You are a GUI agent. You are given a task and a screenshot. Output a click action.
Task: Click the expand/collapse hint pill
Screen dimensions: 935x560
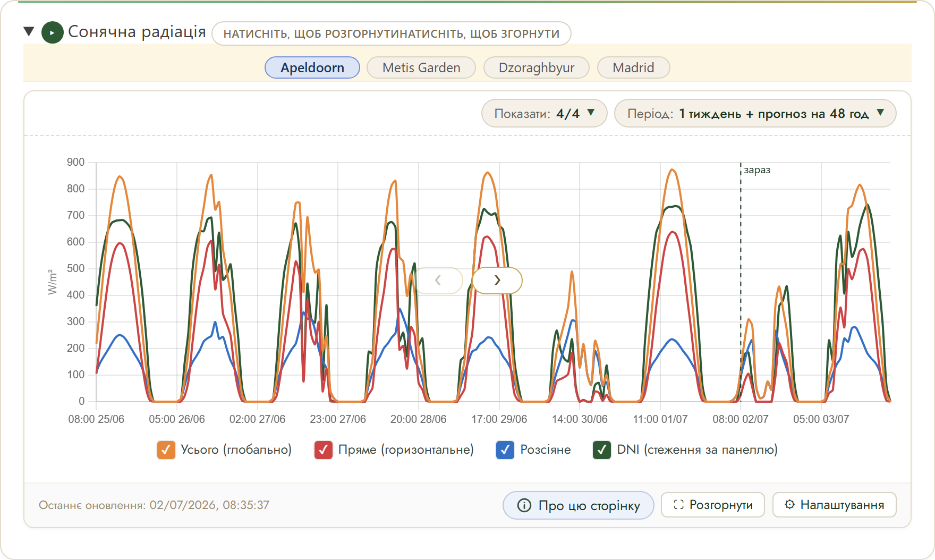392,33
